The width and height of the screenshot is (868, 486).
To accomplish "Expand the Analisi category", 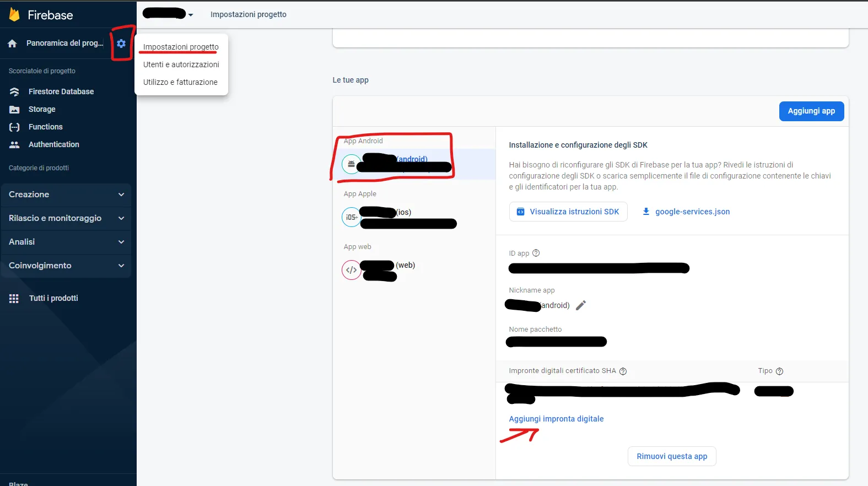I will pyautogui.click(x=66, y=242).
